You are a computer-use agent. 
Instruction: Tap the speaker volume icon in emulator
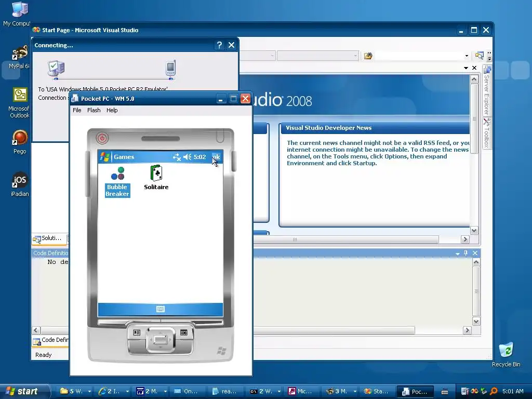point(187,157)
